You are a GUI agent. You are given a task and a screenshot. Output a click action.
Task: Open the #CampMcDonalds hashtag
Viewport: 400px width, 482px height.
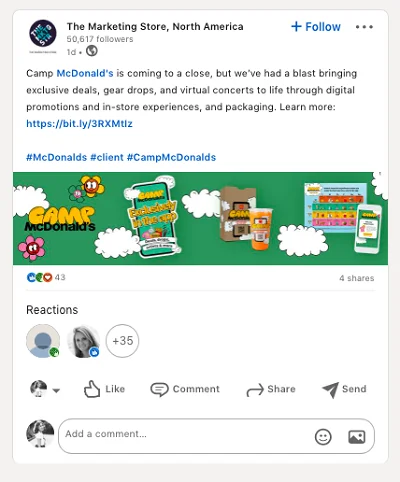pos(171,157)
